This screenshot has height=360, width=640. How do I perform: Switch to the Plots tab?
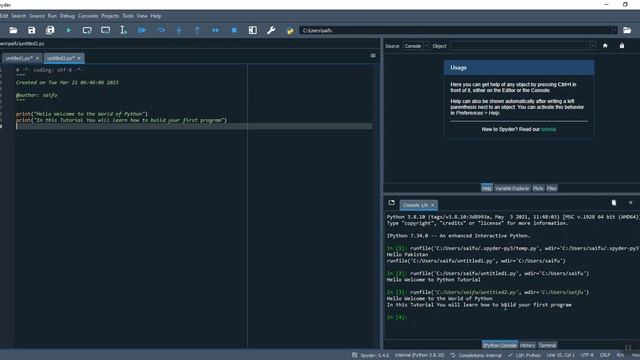[x=538, y=188]
